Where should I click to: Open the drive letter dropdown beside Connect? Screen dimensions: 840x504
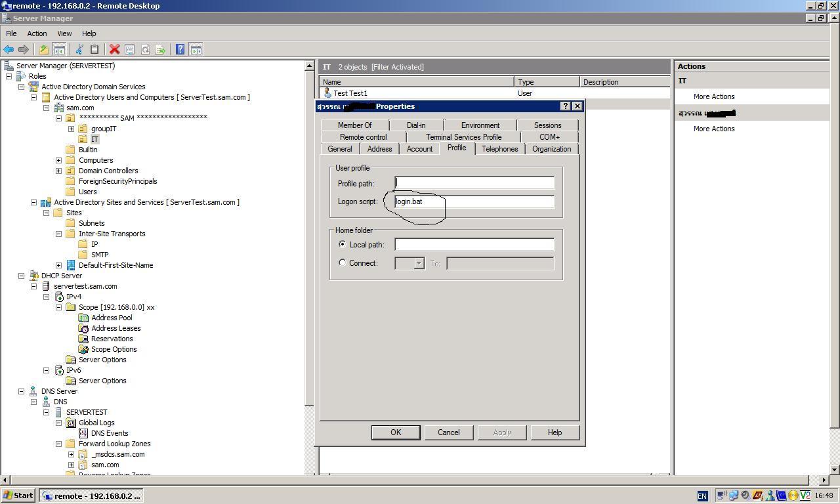[x=417, y=262]
